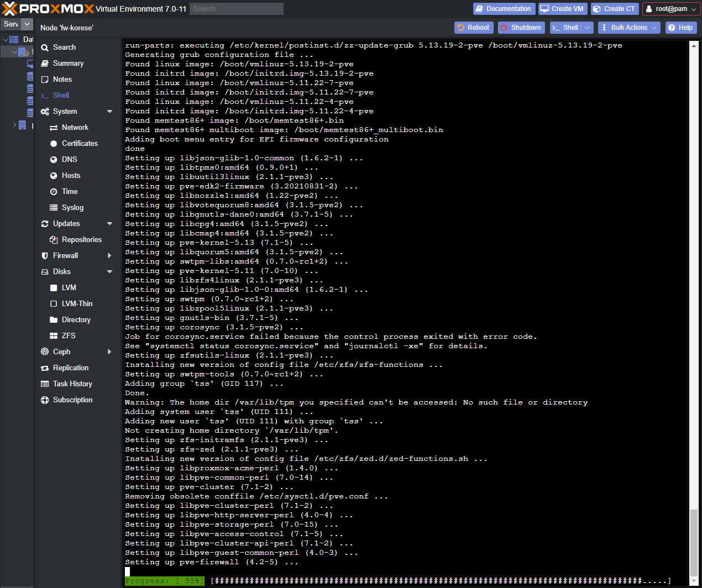
Task: Select the monitor VM icon under the node
Action: coord(30,64)
